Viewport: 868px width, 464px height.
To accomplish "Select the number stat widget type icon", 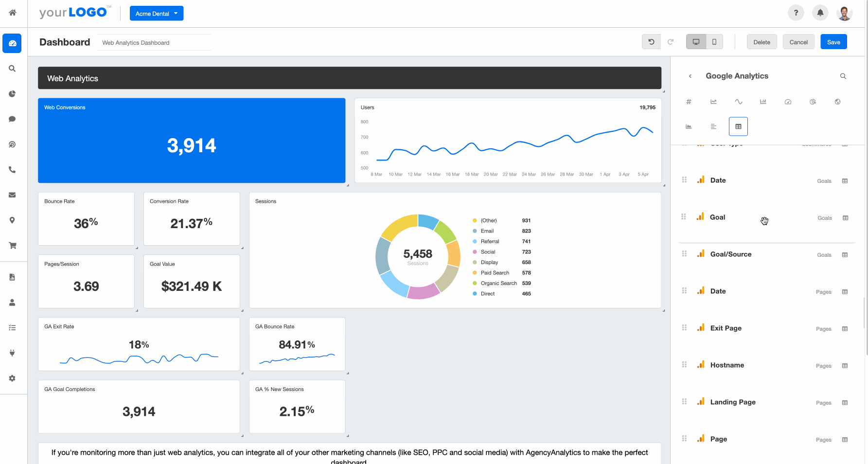I will pos(689,102).
